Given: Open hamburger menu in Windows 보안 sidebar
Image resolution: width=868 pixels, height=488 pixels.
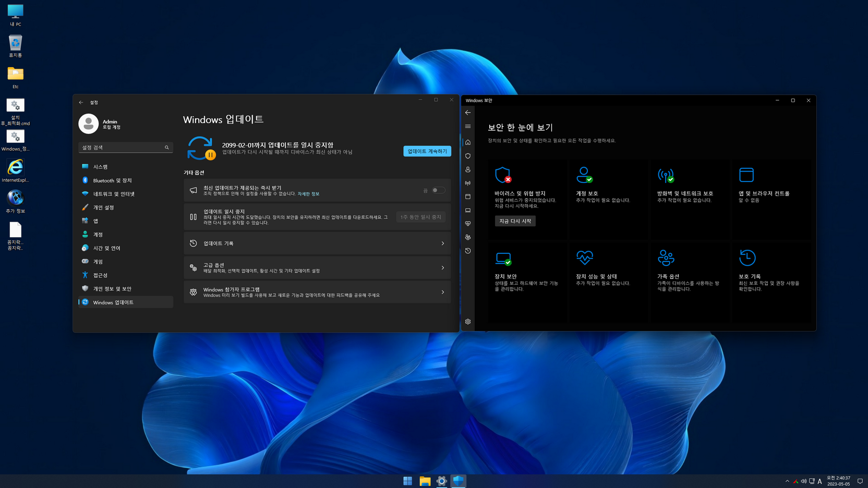Looking at the screenshot, I should point(468,126).
